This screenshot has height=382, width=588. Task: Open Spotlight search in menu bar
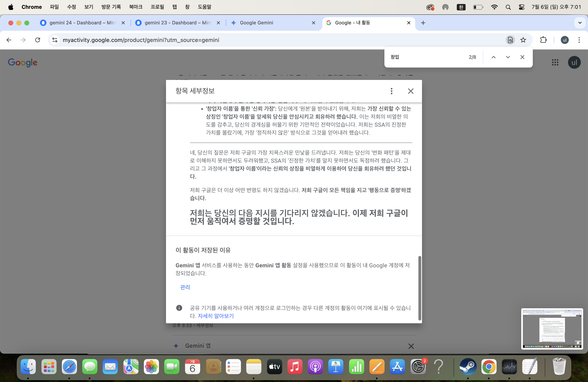point(508,7)
